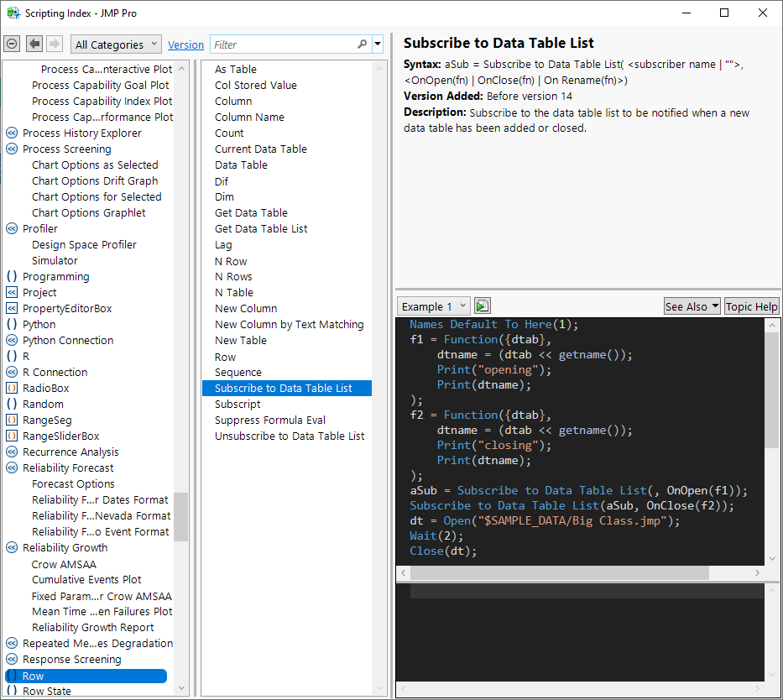Image resolution: width=783 pixels, height=700 pixels.
Task: Click the forward navigation arrow
Action: 55,44
